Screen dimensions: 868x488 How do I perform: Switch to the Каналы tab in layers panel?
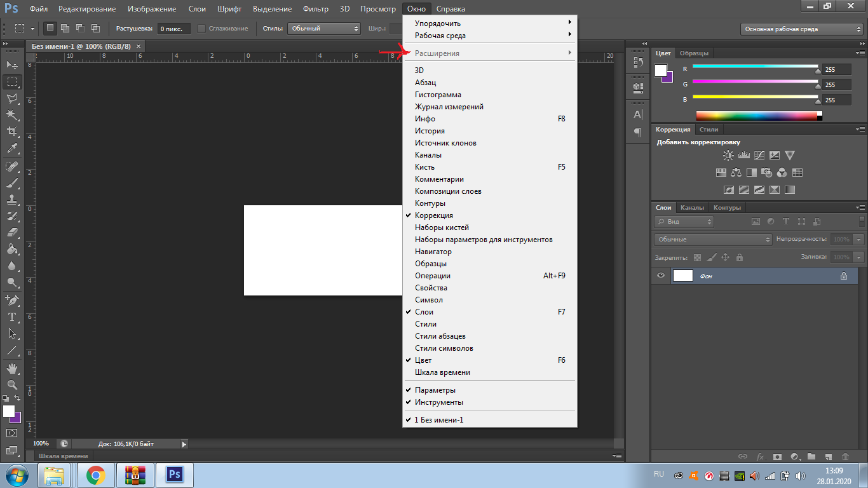(692, 208)
